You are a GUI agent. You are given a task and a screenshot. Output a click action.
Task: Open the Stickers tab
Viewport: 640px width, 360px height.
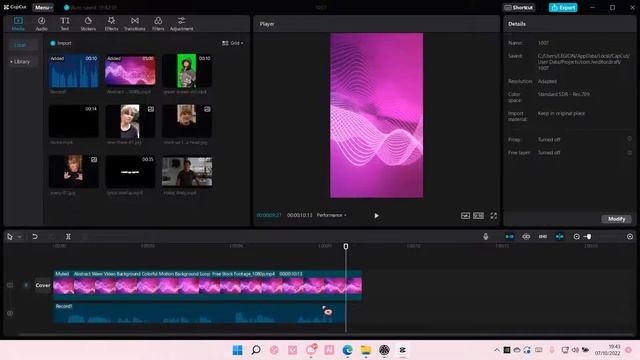tap(88, 24)
